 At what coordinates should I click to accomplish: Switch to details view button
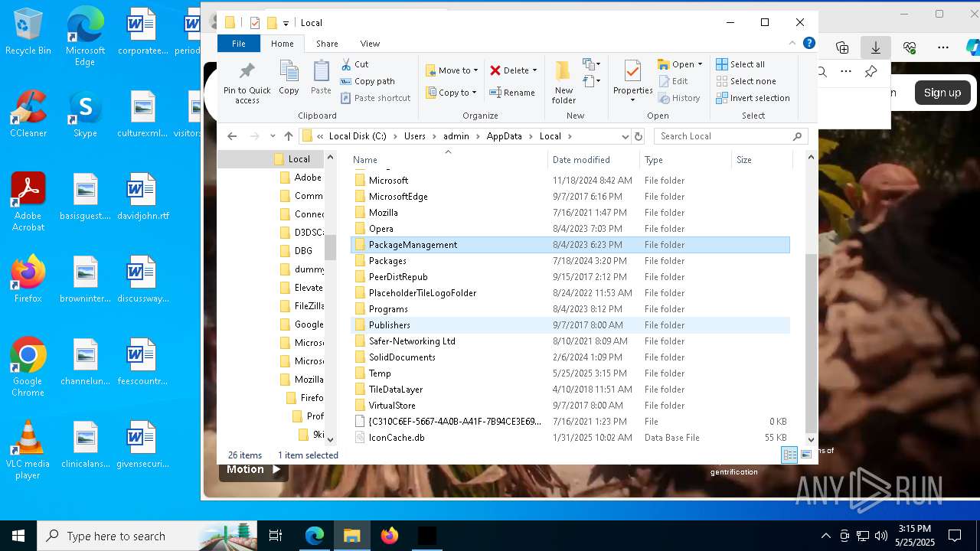(789, 455)
